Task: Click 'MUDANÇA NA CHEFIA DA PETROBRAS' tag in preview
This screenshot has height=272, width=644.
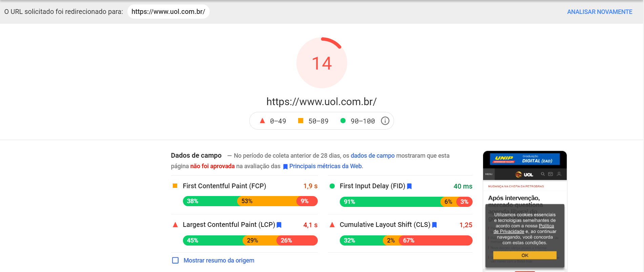Action: pos(516,186)
